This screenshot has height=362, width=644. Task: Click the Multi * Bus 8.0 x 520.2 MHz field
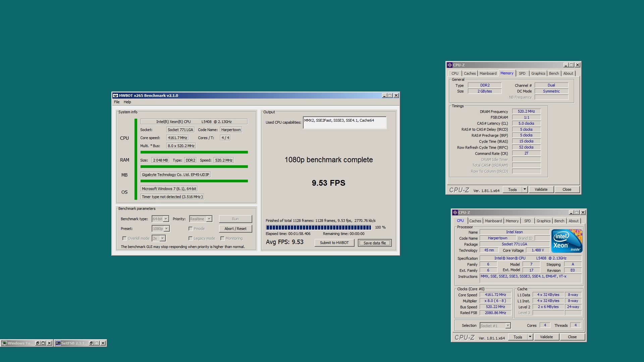click(181, 146)
